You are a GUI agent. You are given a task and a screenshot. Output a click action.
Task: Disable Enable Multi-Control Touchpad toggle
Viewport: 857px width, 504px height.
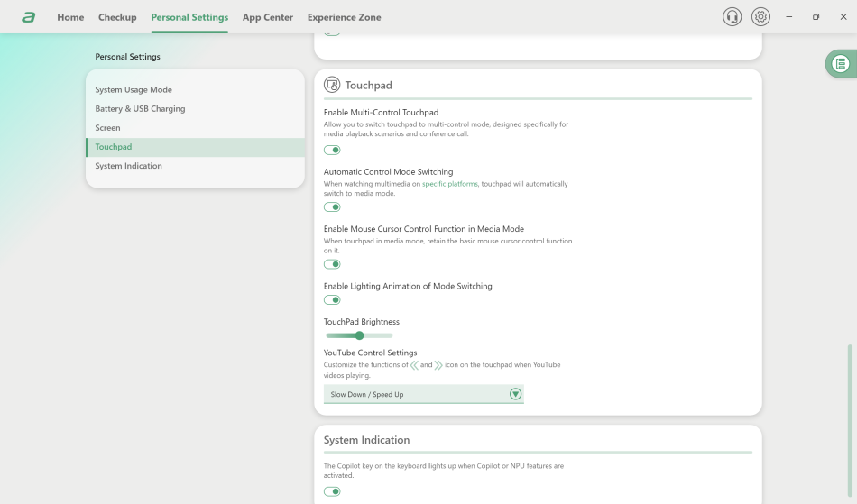coord(332,151)
